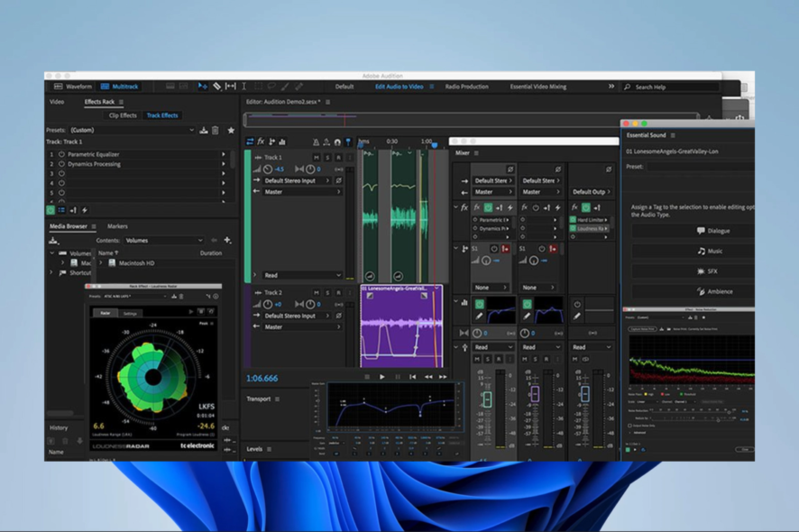Toggle main effects rack power button
799x532 pixels.
51,210
